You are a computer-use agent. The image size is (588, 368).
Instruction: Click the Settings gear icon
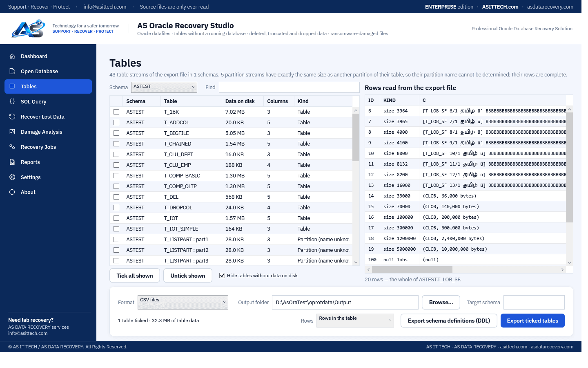point(12,177)
